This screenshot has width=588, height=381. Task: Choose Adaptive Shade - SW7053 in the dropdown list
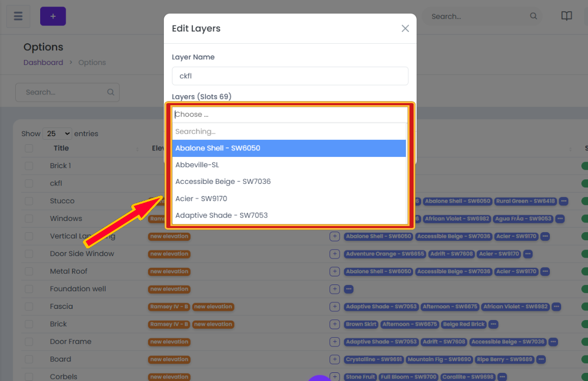[289, 215]
